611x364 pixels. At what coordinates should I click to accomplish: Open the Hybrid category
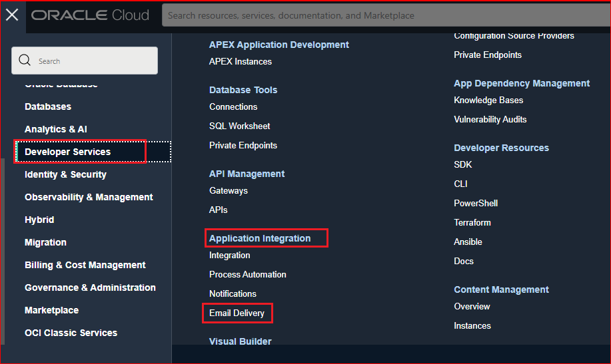click(39, 220)
